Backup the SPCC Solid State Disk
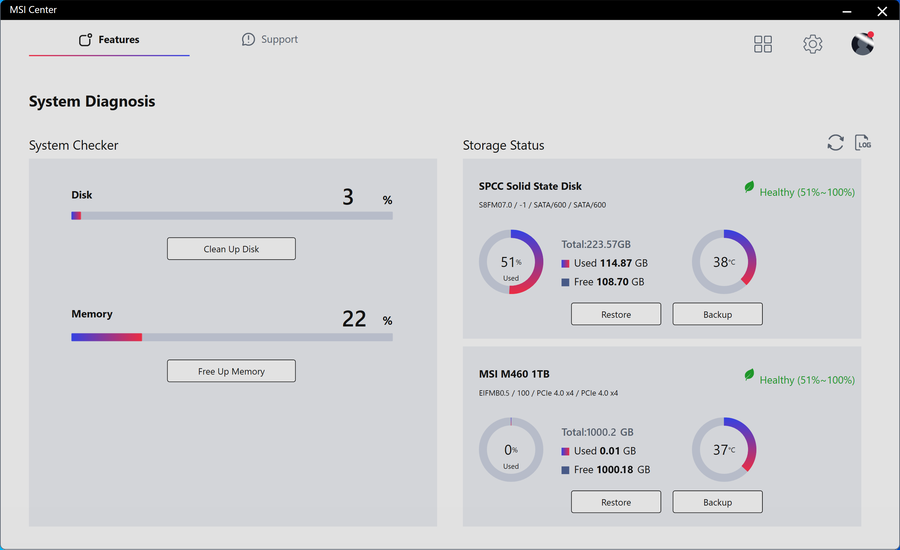The image size is (900, 550). click(717, 314)
